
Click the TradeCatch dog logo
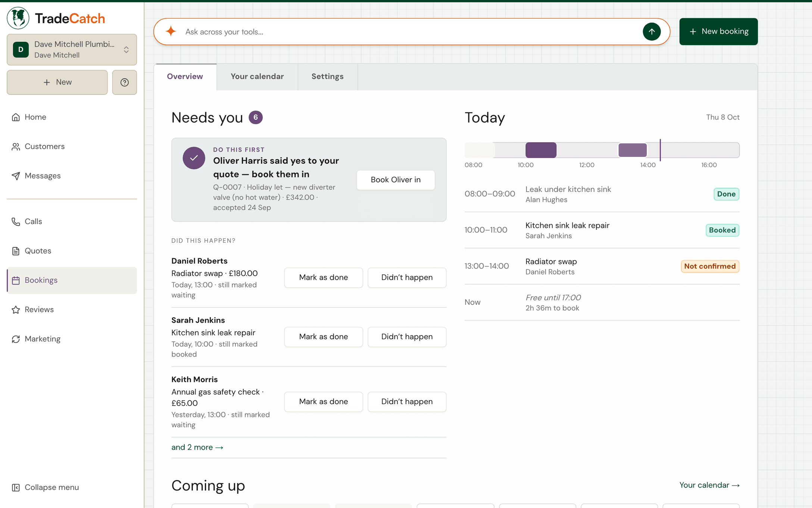point(18,18)
